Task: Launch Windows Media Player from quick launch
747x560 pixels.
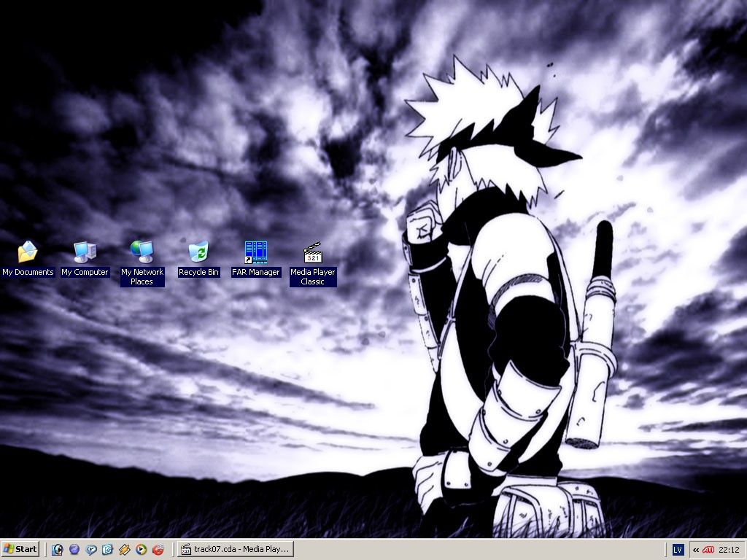Action: pyautogui.click(x=141, y=550)
